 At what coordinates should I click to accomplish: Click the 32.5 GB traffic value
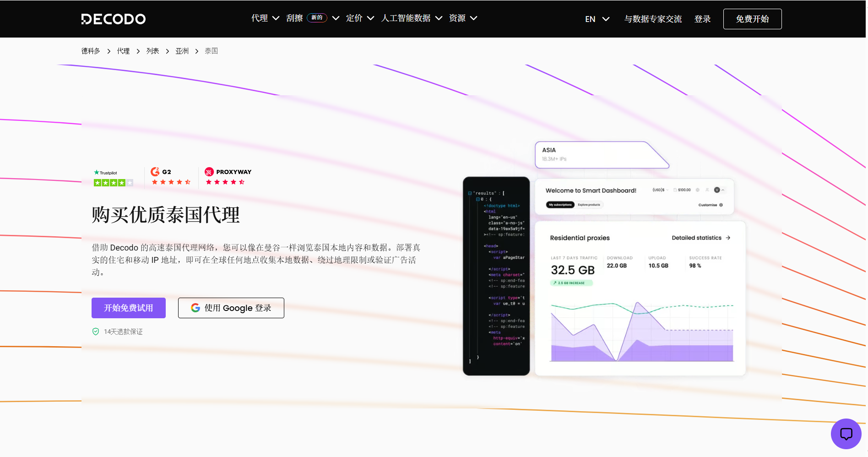click(x=573, y=270)
